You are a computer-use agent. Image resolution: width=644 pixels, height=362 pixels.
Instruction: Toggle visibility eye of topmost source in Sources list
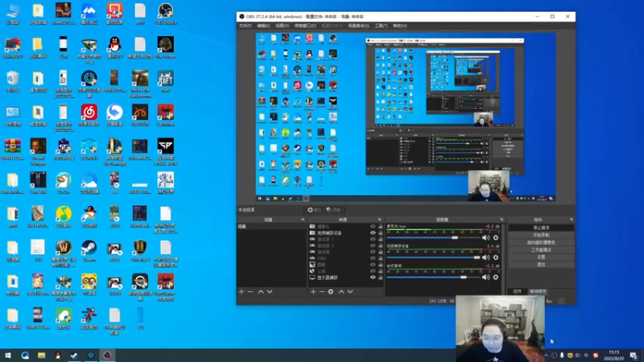(373, 227)
